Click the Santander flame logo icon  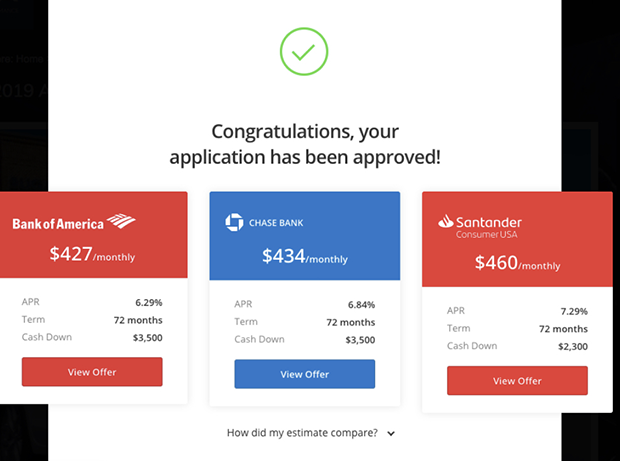(446, 222)
